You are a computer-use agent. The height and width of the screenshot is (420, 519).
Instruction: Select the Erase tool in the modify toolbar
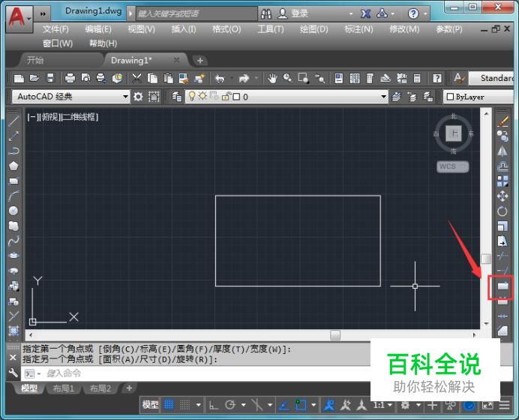point(502,121)
